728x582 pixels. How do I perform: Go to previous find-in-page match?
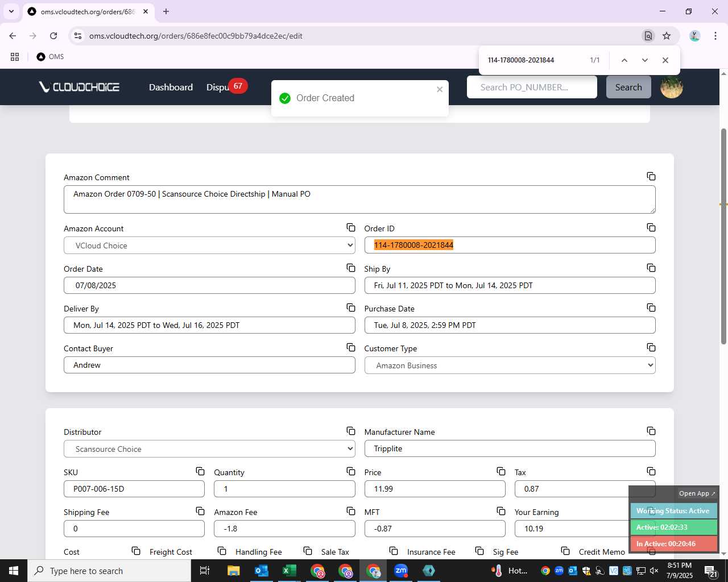624,60
